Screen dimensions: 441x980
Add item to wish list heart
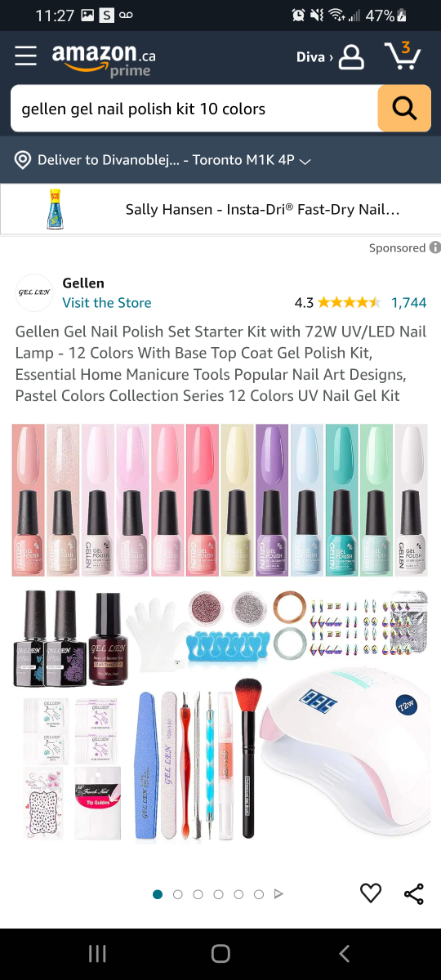click(371, 893)
